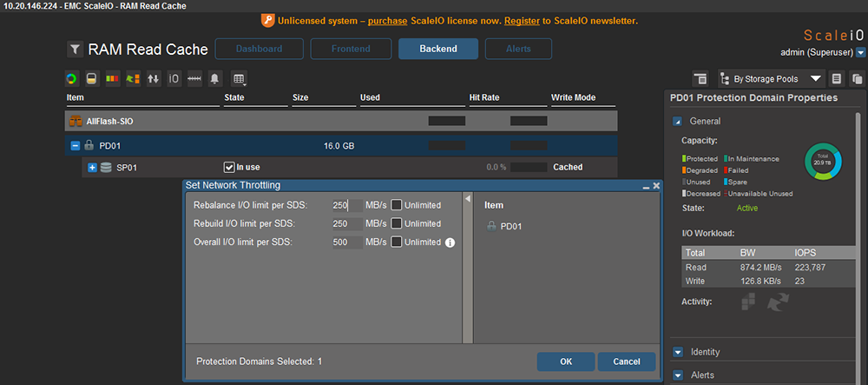Click the SP01 storage pool disk icon
Viewport: 868px width, 385px height.
pyautogui.click(x=106, y=167)
